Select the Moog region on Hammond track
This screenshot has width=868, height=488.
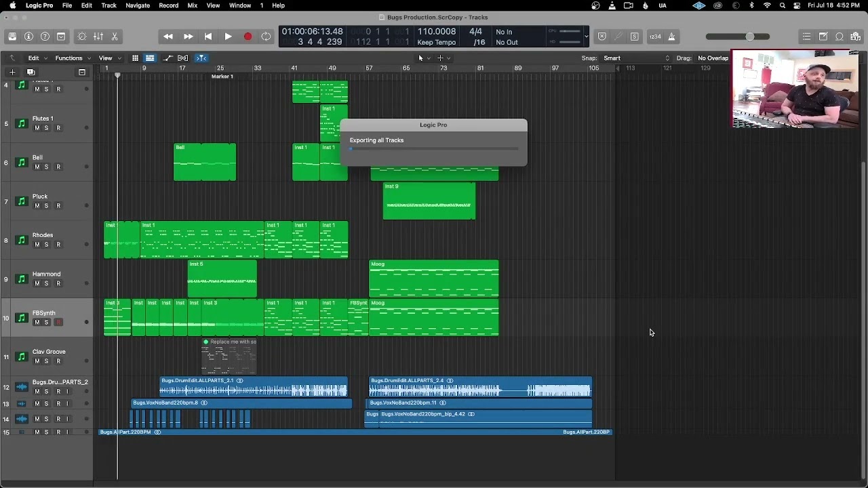coord(434,279)
